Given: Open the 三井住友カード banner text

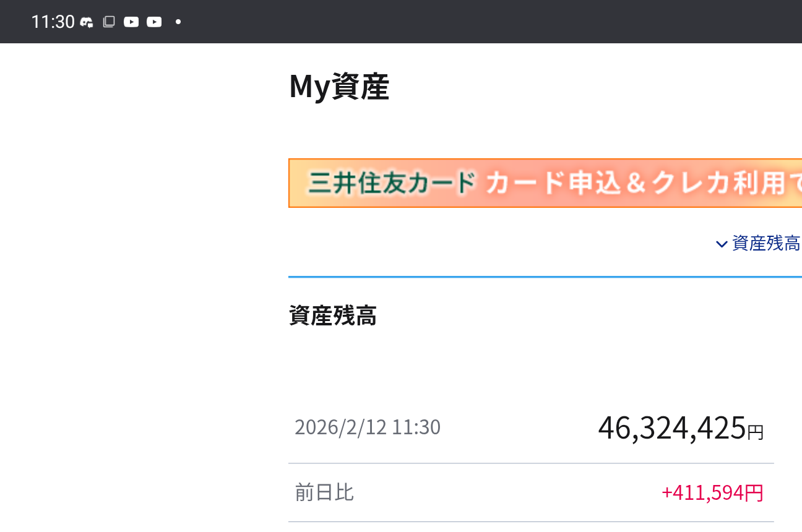Looking at the screenshot, I should [392, 184].
